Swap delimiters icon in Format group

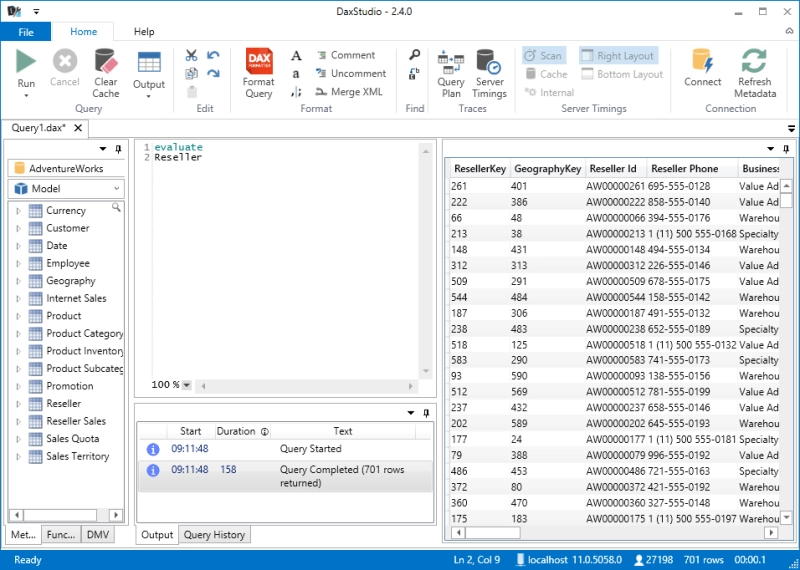click(296, 92)
